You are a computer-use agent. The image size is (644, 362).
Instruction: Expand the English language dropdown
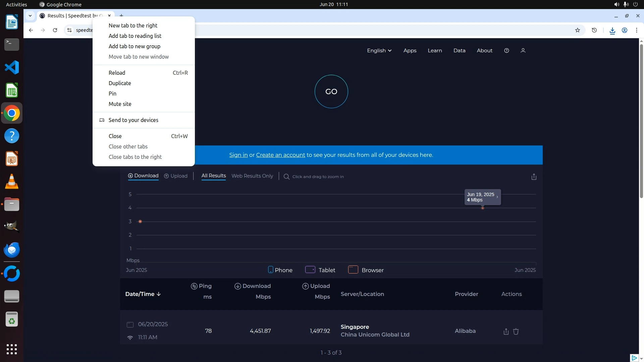point(379,51)
